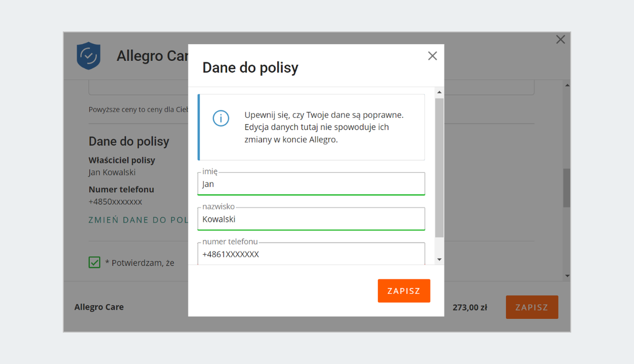The image size is (634, 364).
Task: Click the up arrow on the right scrollbar
Action: tap(567, 84)
